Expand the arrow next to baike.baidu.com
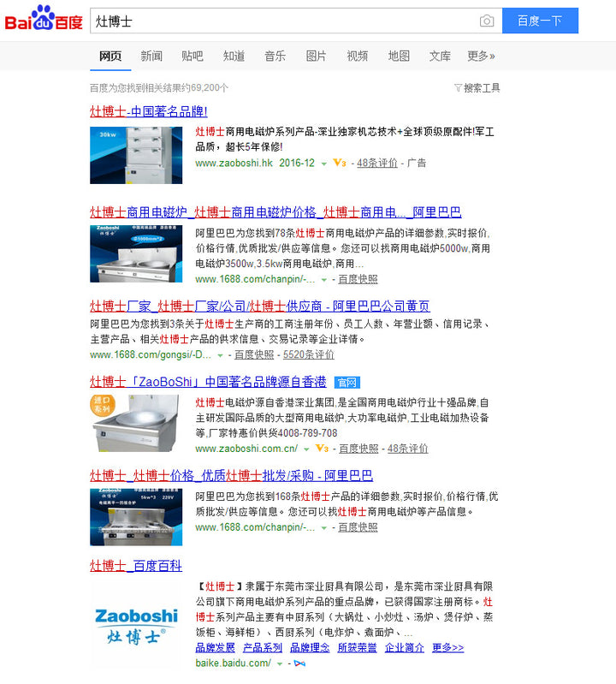This screenshot has width=616, height=684. pyautogui.click(x=279, y=663)
